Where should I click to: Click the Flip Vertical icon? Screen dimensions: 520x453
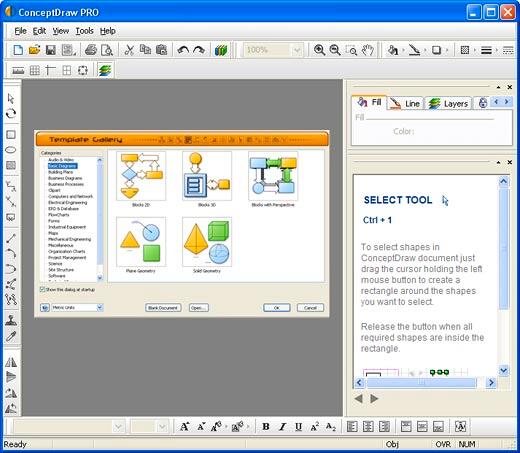pyautogui.click(x=11, y=377)
